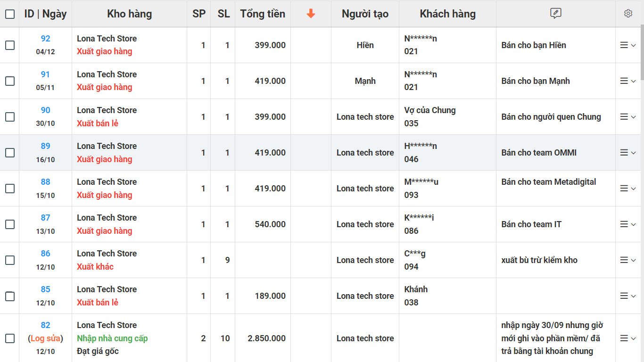Image resolution: width=644 pixels, height=362 pixels.
Task: Click the Log sửa link on order 82
Action: [46, 338]
